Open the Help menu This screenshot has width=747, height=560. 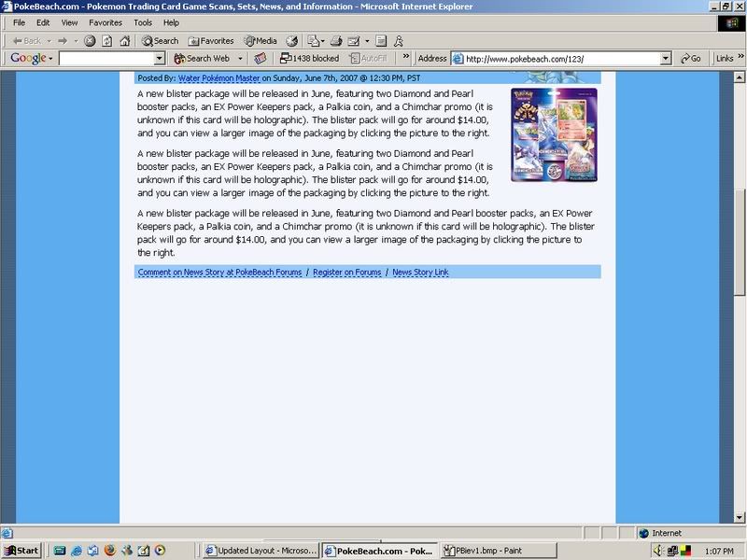[x=171, y=22]
